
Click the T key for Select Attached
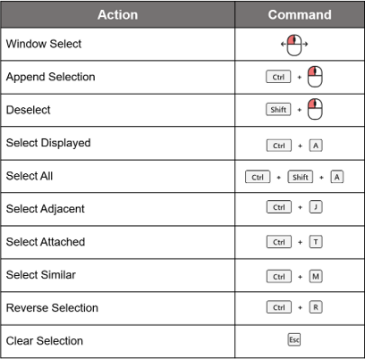(316, 242)
